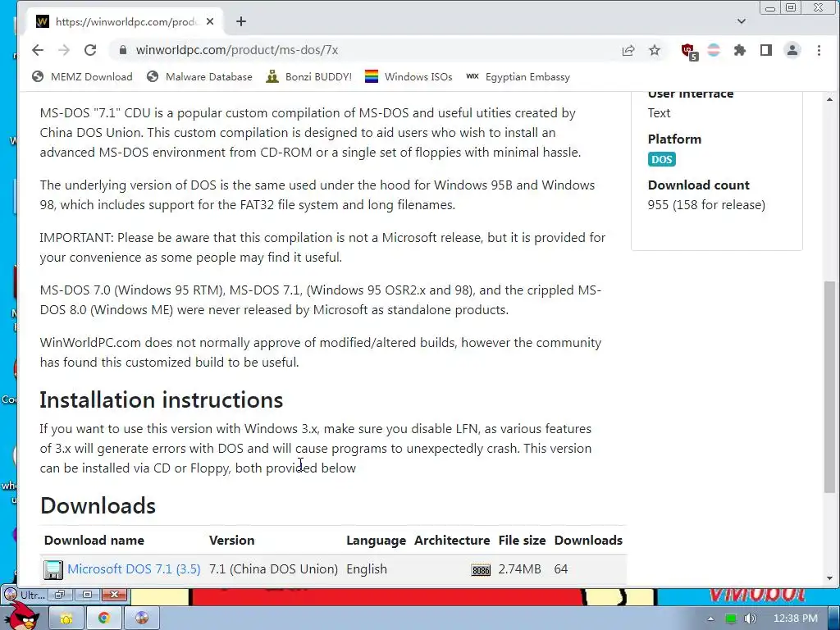Open the volume speaker tray icon

coord(751,619)
